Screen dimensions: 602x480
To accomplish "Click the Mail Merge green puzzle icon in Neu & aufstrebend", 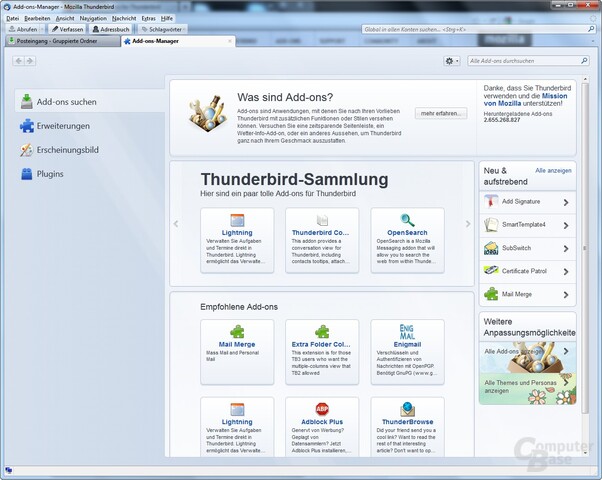I will click(x=491, y=294).
